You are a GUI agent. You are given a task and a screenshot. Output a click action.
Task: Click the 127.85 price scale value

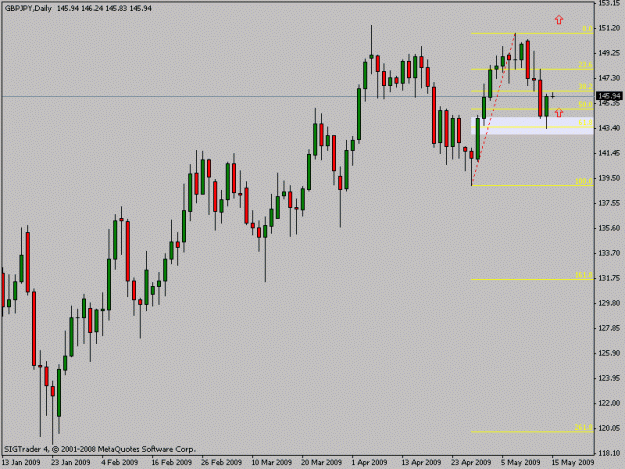point(609,328)
